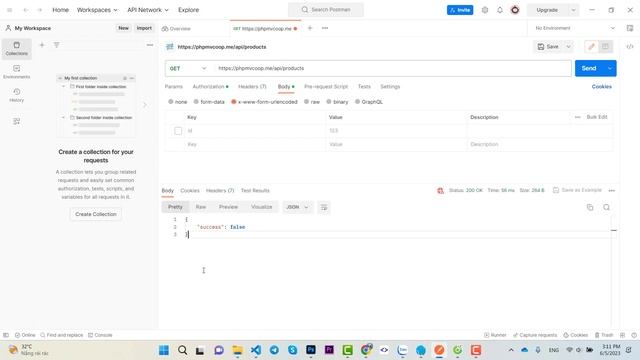The height and width of the screenshot is (360, 640).
Task: Open the environment quick look icon
Action: (630, 28)
